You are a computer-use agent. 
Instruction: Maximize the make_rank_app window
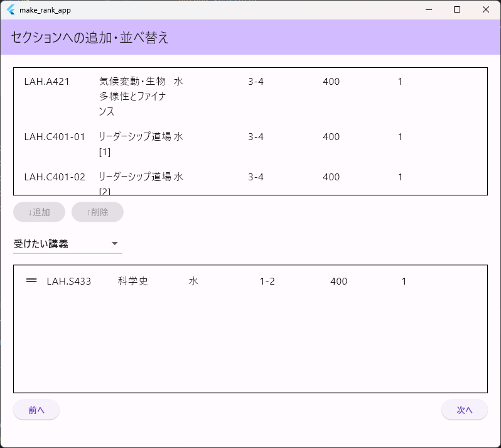coord(457,9)
